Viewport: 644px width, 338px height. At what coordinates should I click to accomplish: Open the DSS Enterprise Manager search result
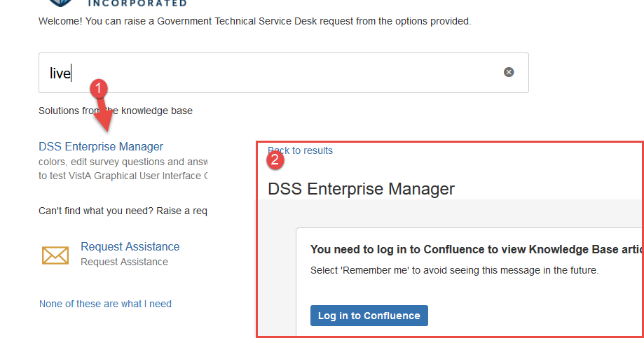coord(101,146)
